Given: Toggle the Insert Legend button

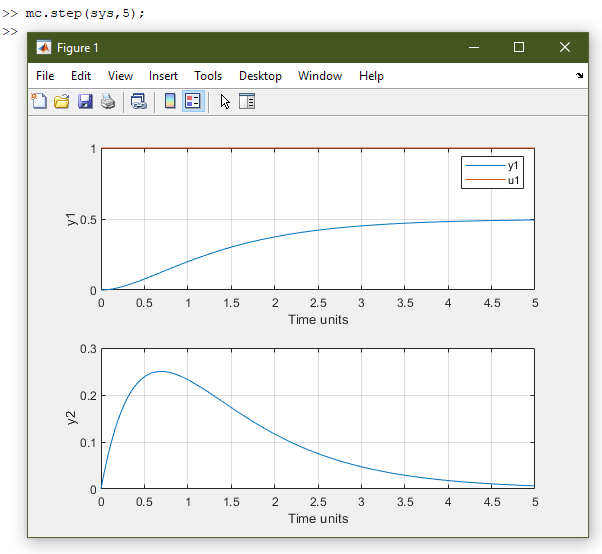Looking at the screenshot, I should [x=193, y=102].
